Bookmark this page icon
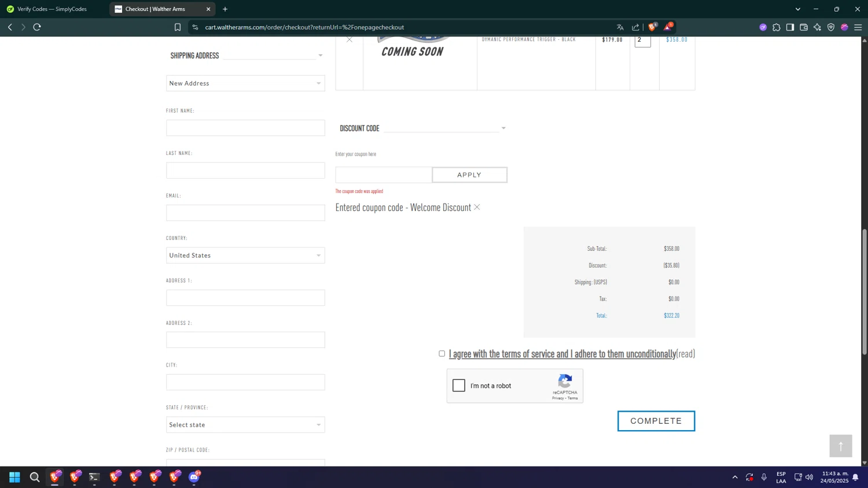Viewport: 868px width, 488px height. point(178,27)
